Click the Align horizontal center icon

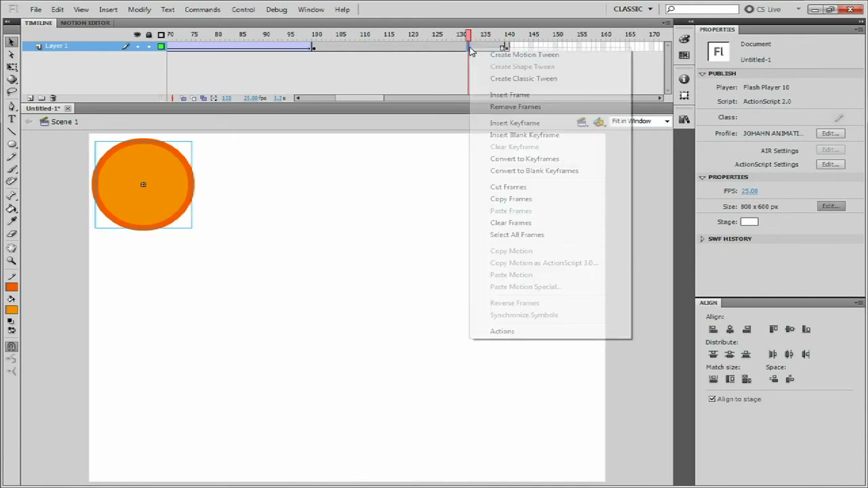[x=730, y=329]
